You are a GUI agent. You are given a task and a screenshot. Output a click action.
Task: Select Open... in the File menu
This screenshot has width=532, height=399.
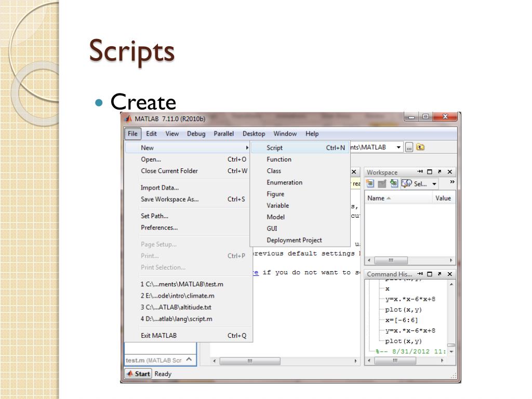click(x=188, y=159)
